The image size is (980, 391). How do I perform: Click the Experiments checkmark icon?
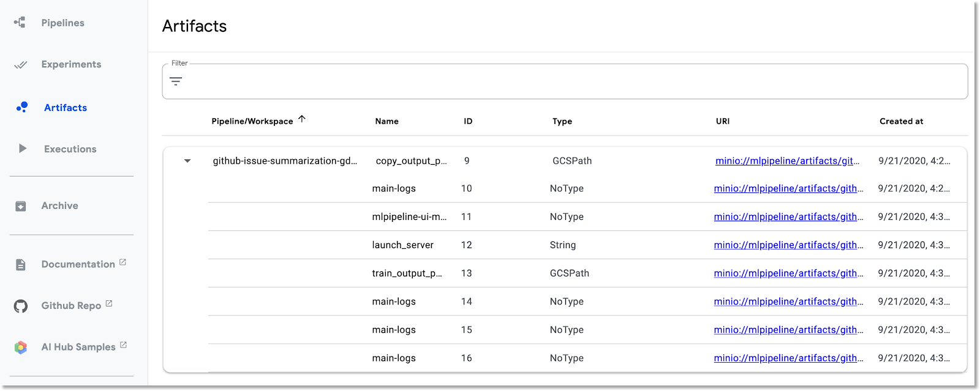coord(21,64)
